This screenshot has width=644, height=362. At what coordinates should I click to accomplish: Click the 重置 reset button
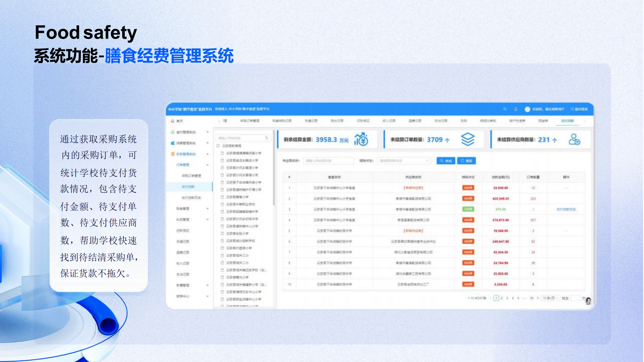466,161
